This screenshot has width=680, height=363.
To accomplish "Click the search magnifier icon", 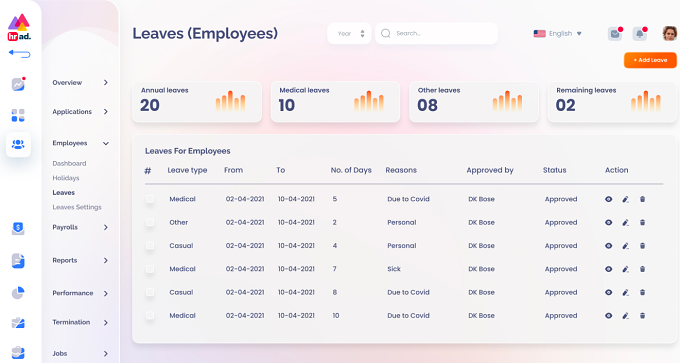I will pyautogui.click(x=386, y=33).
